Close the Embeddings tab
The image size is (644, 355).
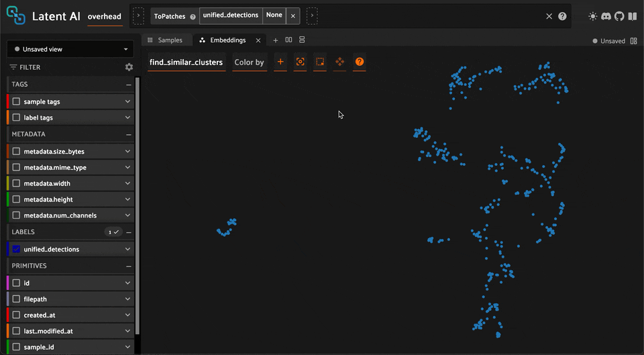click(x=258, y=40)
